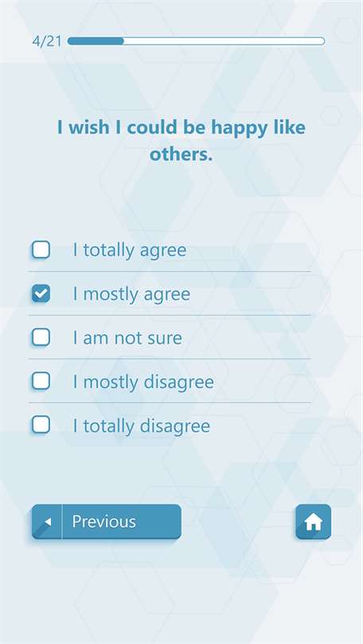The height and width of the screenshot is (644, 363).
Task: Go back with the Previous button
Action: tap(107, 522)
